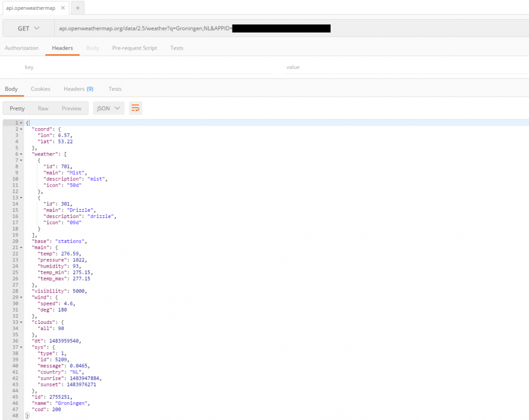Switch to the request Tests tab

[x=176, y=48]
